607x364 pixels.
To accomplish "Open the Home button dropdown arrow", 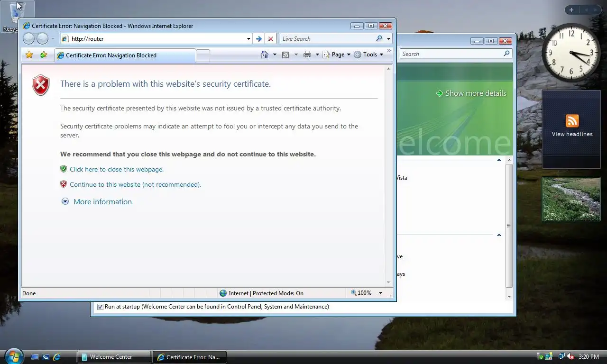I will tap(275, 55).
